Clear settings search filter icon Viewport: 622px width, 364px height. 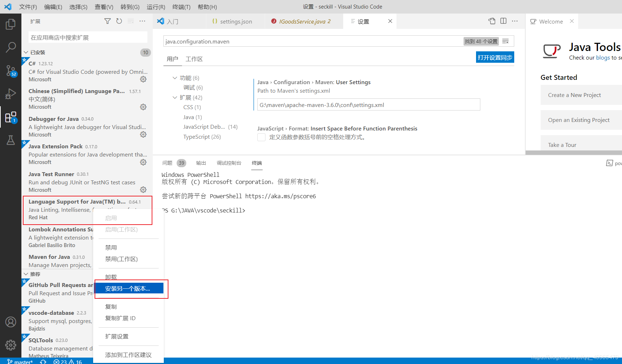[505, 41]
